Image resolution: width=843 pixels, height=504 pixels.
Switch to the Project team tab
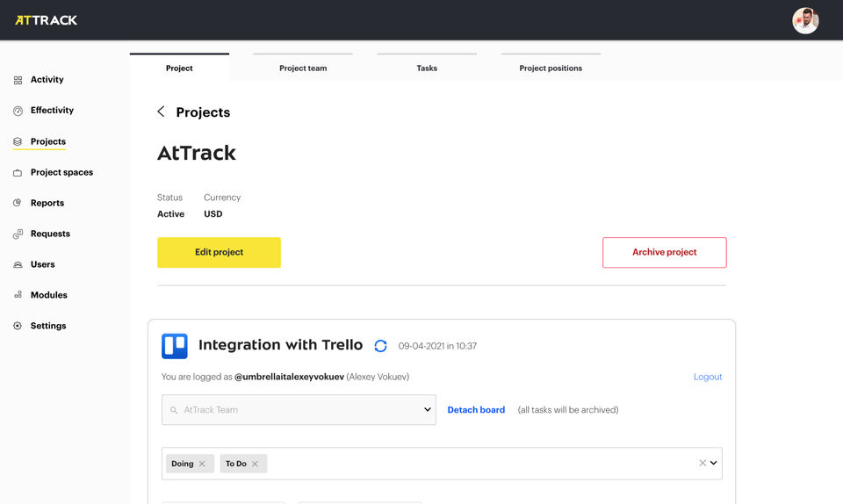pyautogui.click(x=303, y=68)
